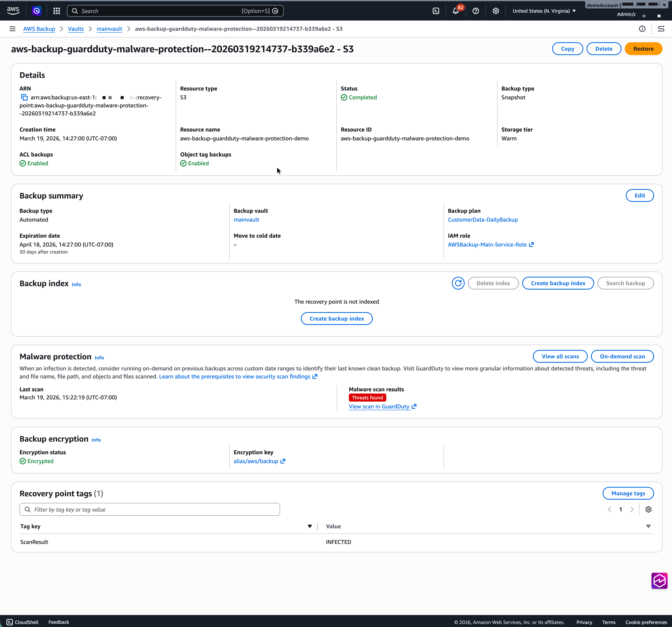
Task: Refresh the backup index
Action: pyautogui.click(x=458, y=283)
